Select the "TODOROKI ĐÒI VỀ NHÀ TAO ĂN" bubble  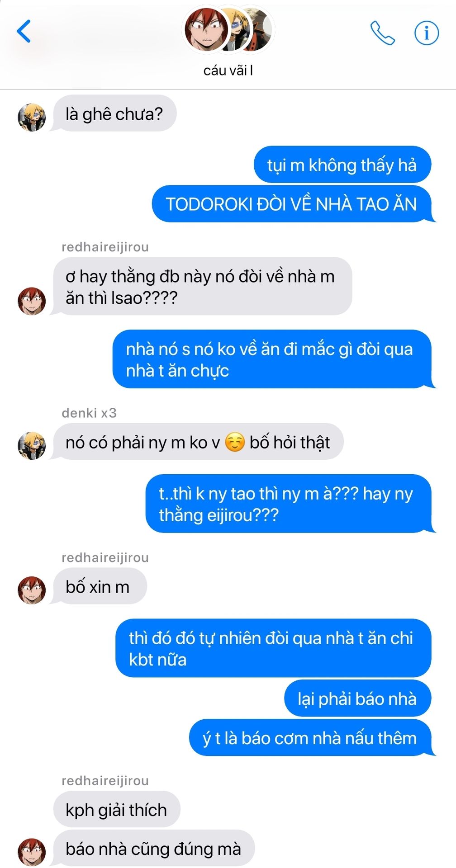pos(291,204)
